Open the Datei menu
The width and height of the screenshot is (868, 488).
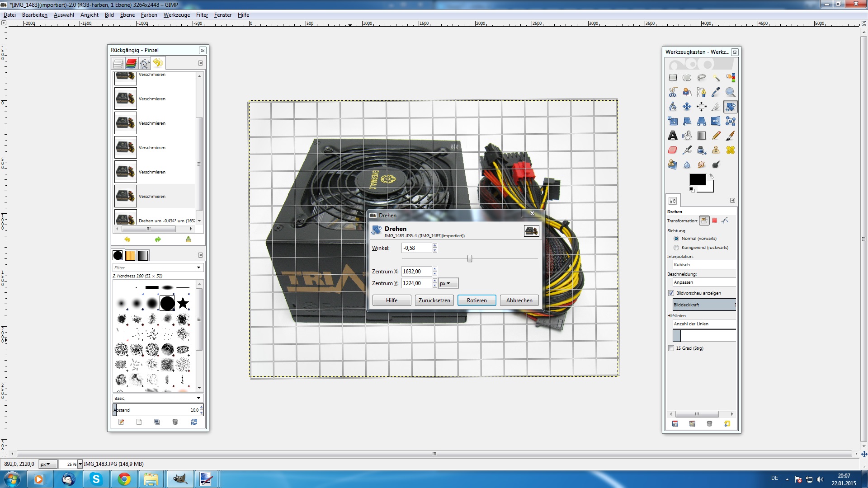click(x=9, y=15)
